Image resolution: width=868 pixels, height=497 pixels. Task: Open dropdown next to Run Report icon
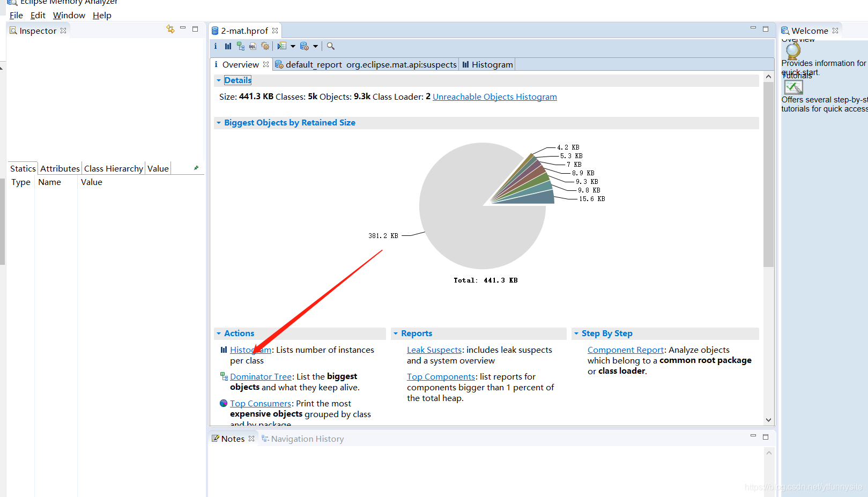(x=293, y=46)
